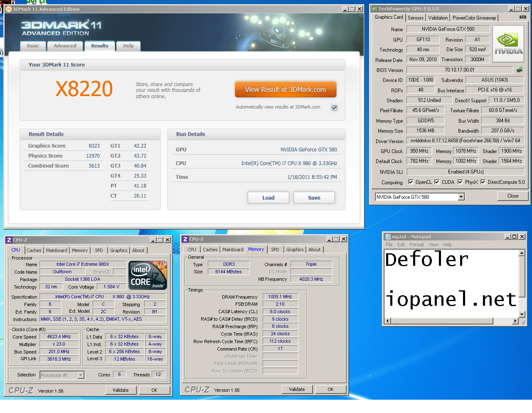Click the Notepad sig.txt title bar icon

click(x=388, y=237)
